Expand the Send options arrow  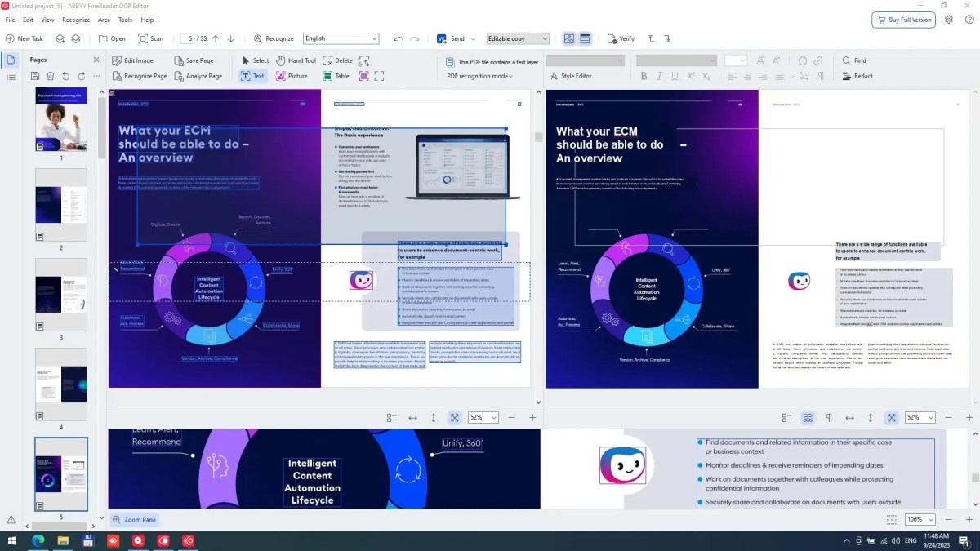474,39
